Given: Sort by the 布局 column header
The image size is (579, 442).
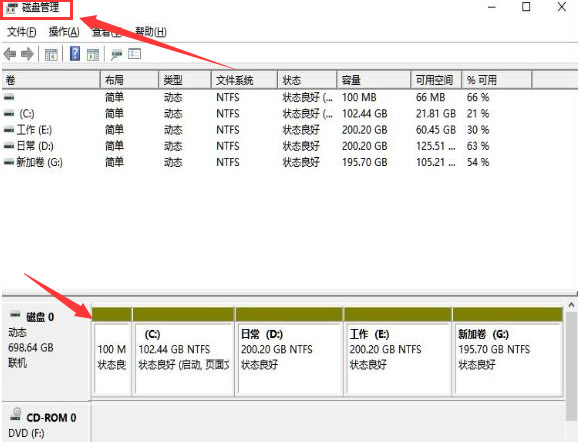Looking at the screenshot, I should point(129,80).
